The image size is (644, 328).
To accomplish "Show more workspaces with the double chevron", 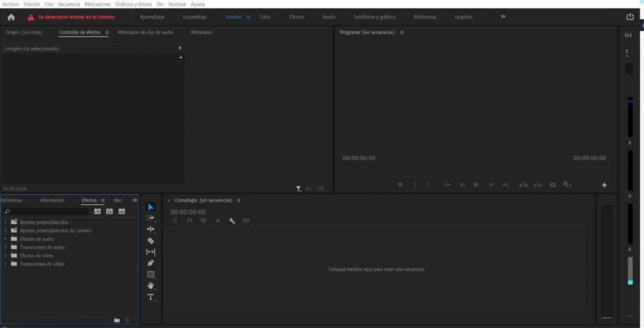I will 503,17.
